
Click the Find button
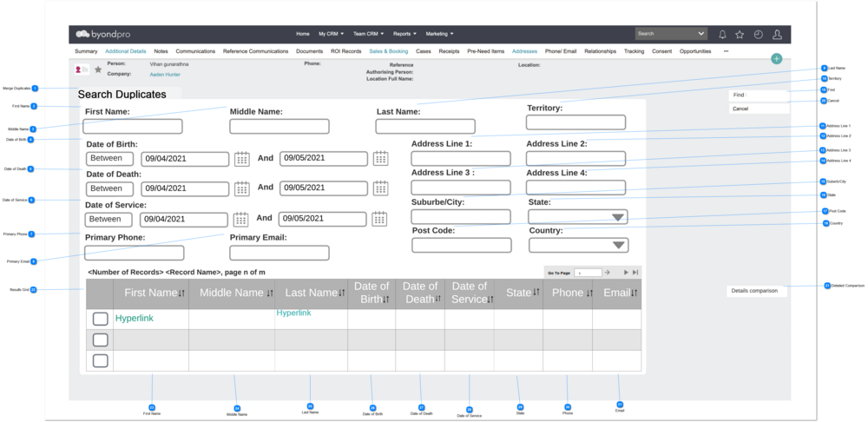[x=759, y=96]
